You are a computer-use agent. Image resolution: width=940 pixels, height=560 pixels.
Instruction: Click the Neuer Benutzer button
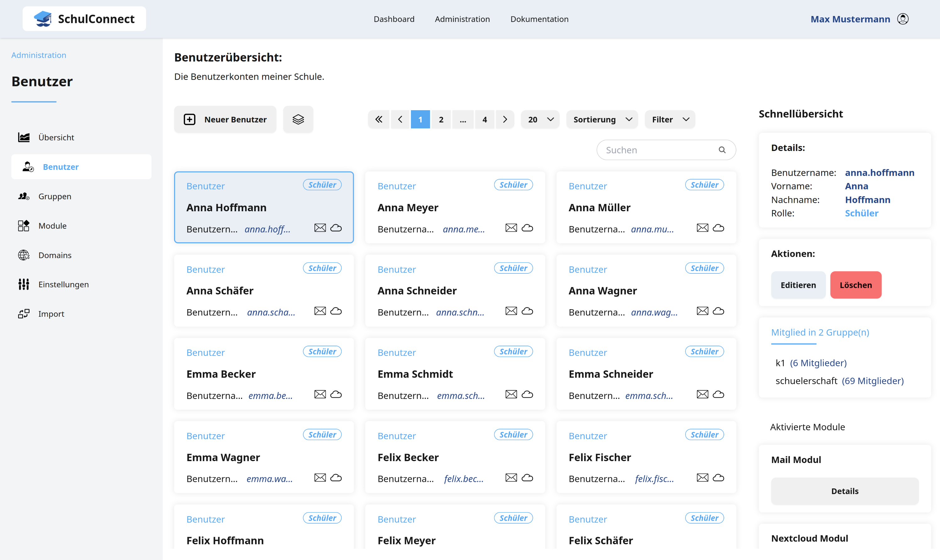[225, 119]
